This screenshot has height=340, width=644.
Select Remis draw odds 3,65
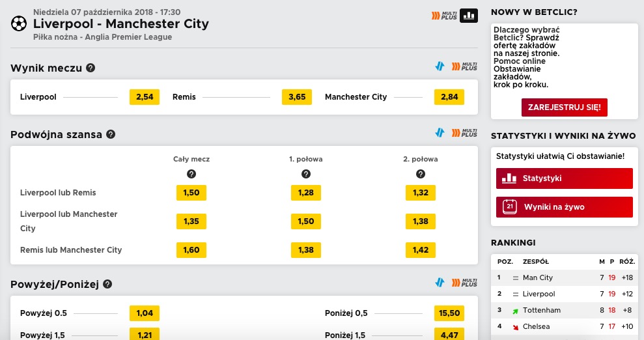coord(297,97)
